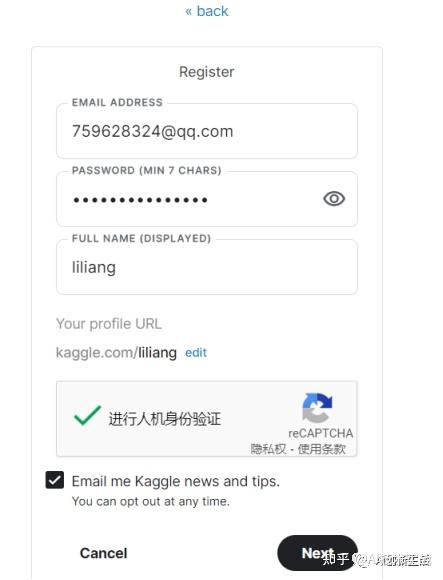The height and width of the screenshot is (580, 443).
Task: Click the Register heading
Action: coord(207,72)
